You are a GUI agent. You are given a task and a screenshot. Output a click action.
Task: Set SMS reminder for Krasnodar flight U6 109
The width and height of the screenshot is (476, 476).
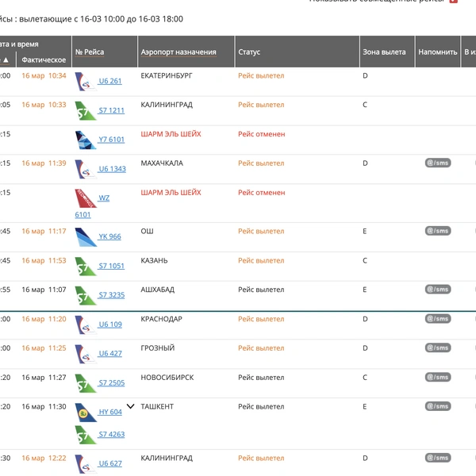tap(438, 319)
